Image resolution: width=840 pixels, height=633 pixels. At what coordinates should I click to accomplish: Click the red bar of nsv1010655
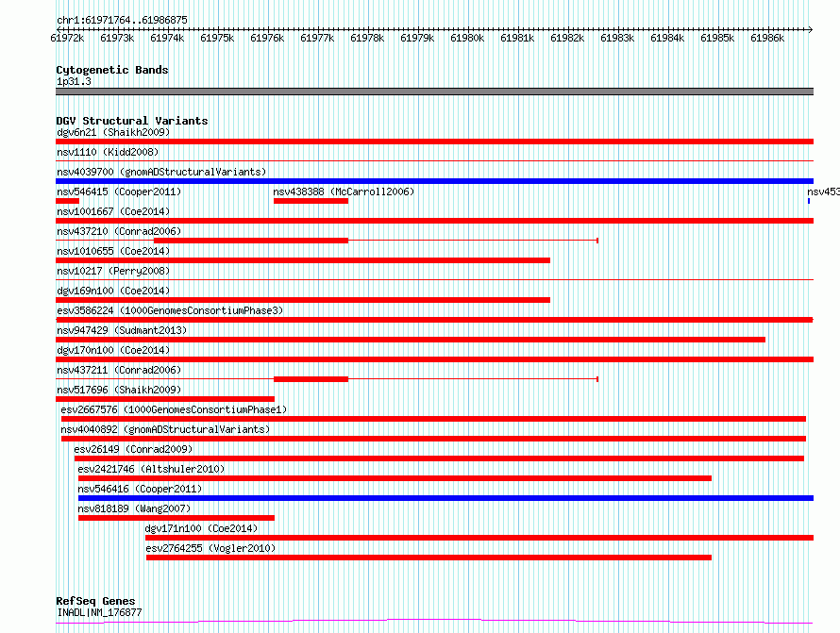[303, 260]
